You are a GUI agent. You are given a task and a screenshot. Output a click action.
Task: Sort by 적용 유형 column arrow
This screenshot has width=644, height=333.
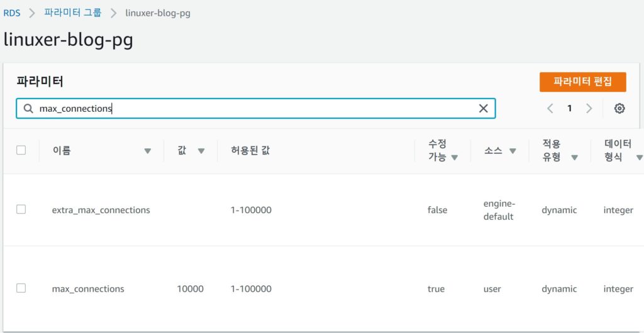(574, 158)
